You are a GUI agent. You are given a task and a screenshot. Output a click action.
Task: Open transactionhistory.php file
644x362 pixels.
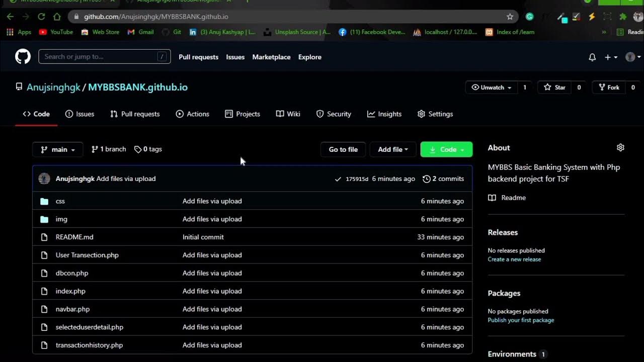tap(89, 345)
